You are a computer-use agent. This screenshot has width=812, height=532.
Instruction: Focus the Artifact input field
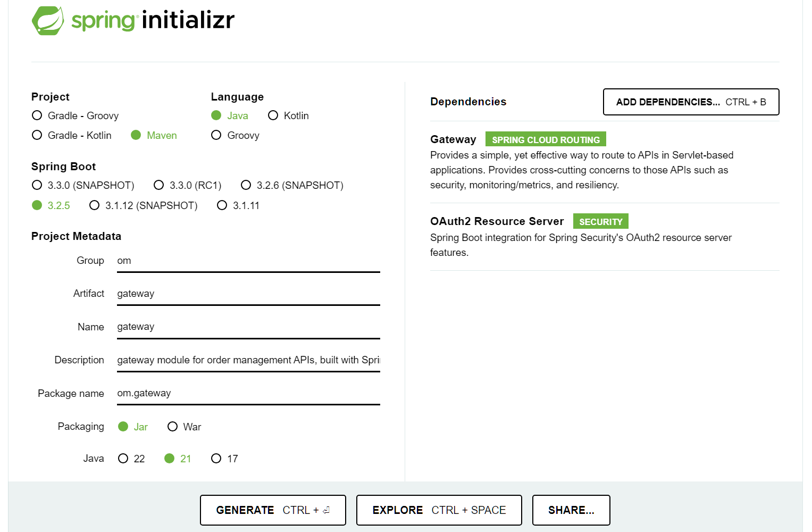pyautogui.click(x=248, y=294)
